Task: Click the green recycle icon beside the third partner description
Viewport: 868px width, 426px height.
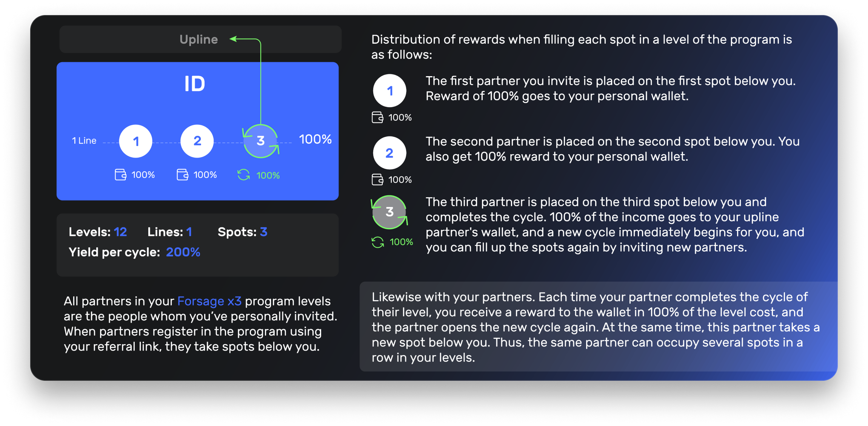Action: click(377, 242)
